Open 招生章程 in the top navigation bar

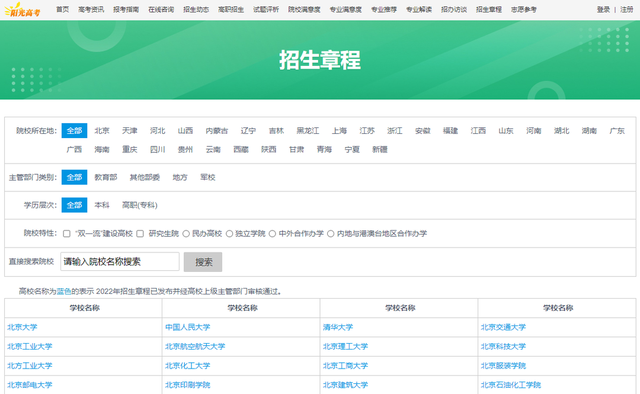[x=489, y=9]
